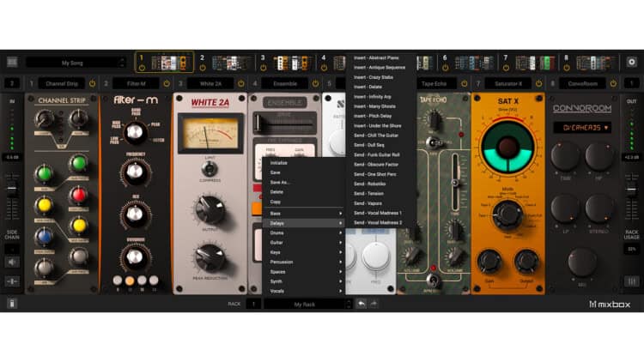Choose Delete from the context menu
644x362 pixels.
pos(304,192)
